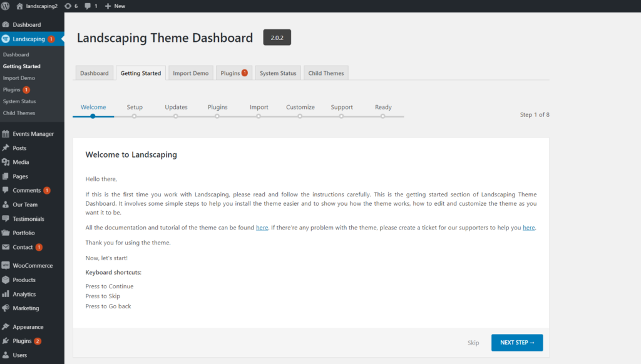Click the NEXT STEP button
The width and height of the screenshot is (641, 364).
(517, 343)
